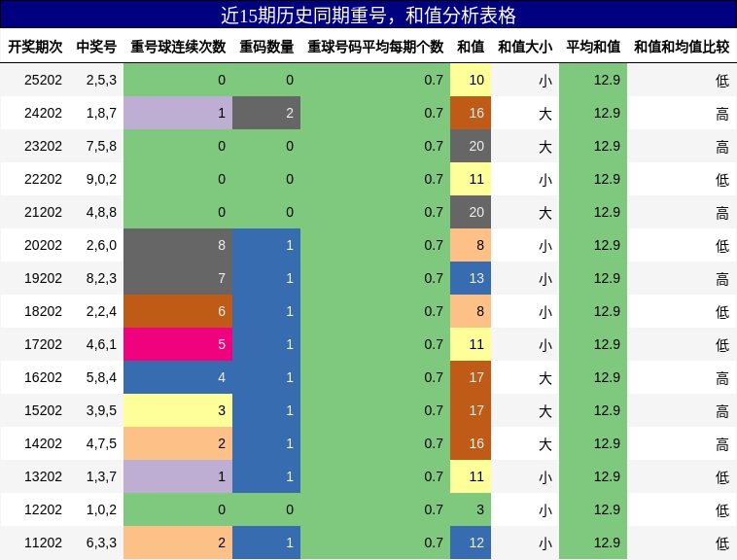Select draw period 11202

(43, 543)
